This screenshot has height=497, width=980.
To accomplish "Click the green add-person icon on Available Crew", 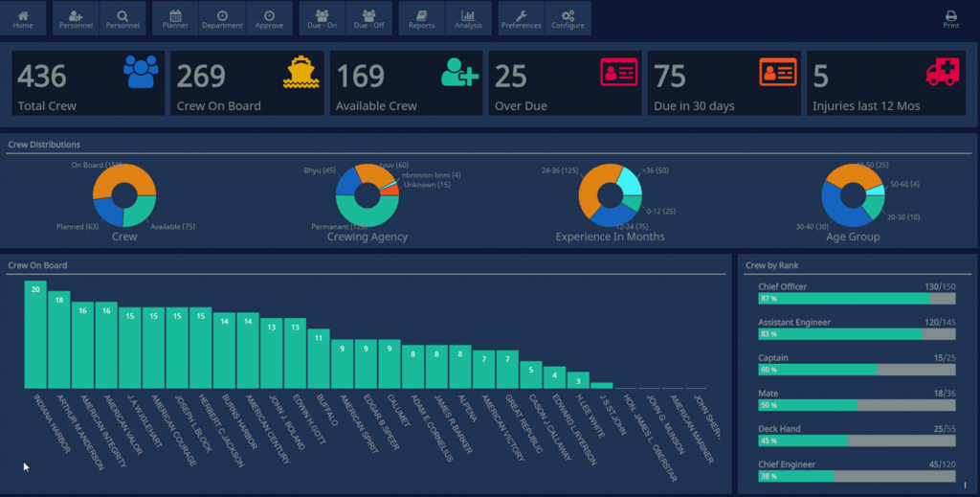I will [x=459, y=72].
